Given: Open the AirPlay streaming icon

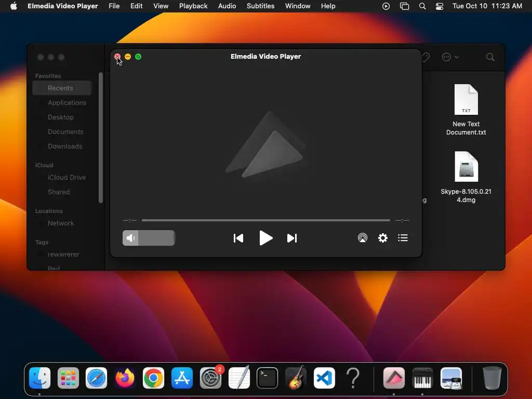Looking at the screenshot, I should [x=362, y=238].
